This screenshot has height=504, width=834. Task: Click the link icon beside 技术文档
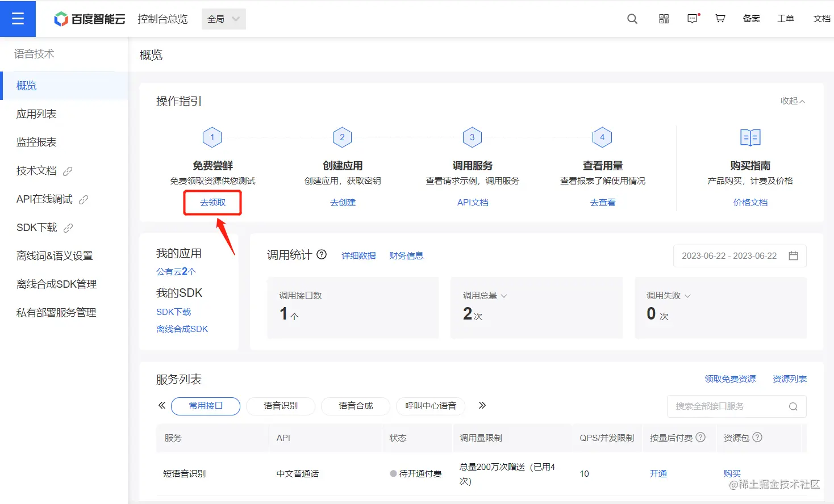[68, 171]
